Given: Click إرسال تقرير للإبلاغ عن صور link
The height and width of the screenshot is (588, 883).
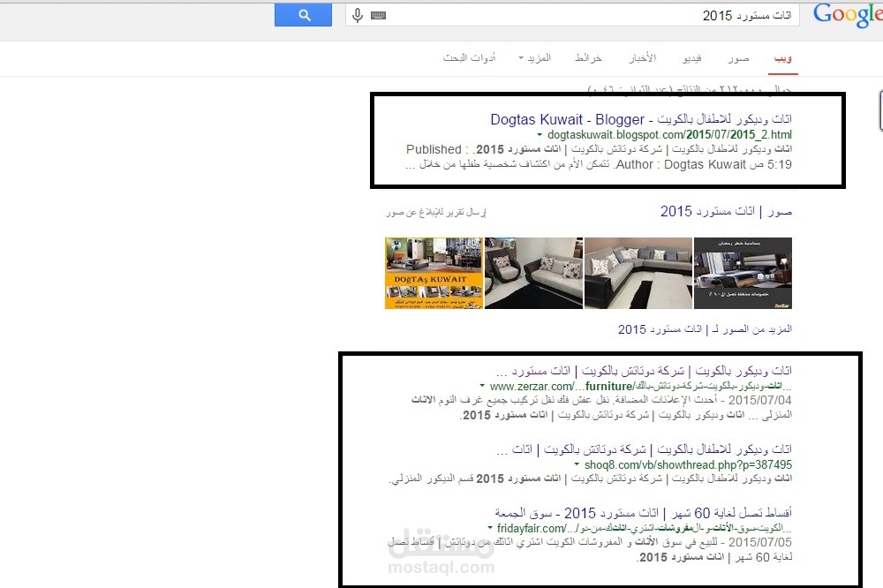Looking at the screenshot, I should coord(436,212).
